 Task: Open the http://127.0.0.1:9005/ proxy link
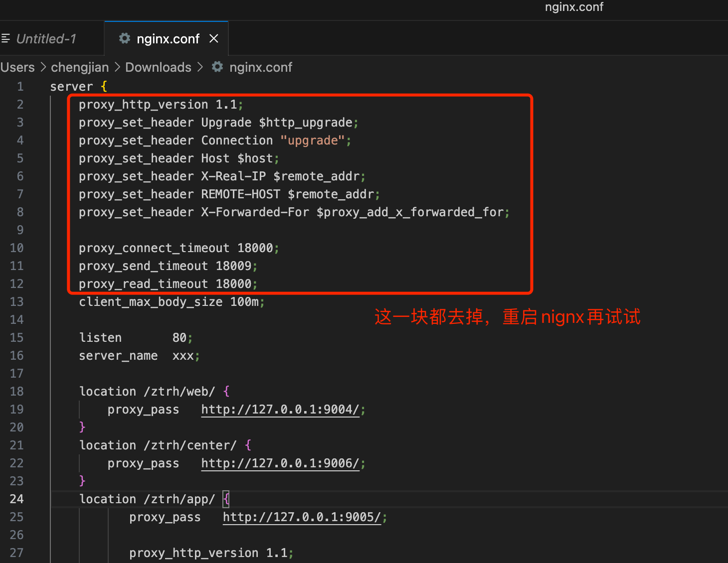[x=302, y=517]
